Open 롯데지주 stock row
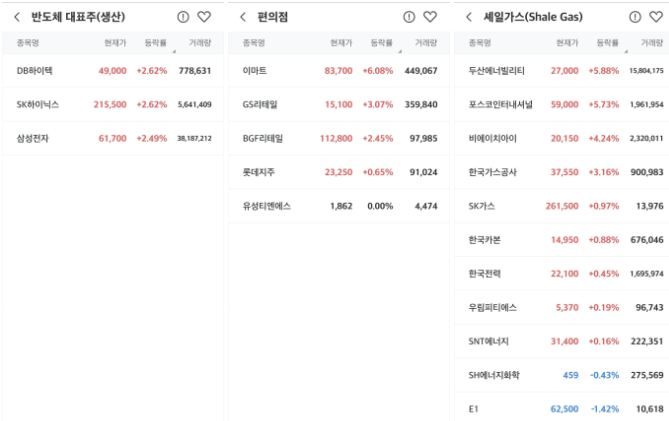The height and width of the screenshot is (421, 669). (x=339, y=172)
